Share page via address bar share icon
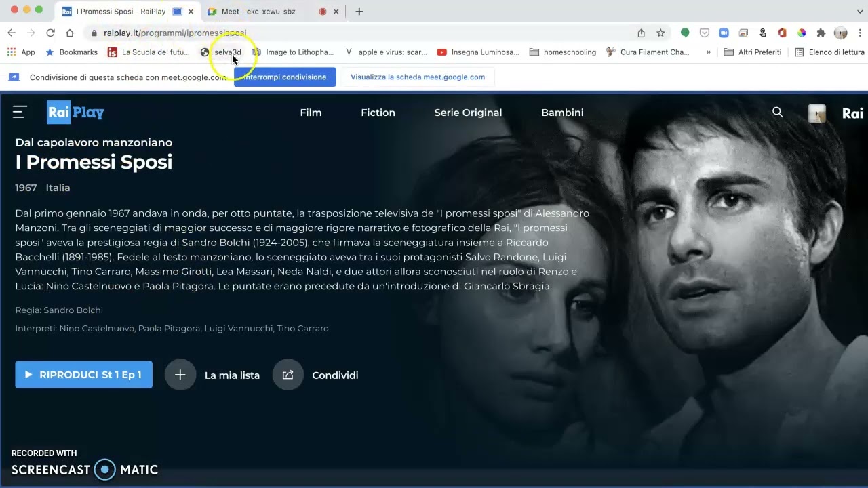The width and height of the screenshot is (868, 488). click(x=641, y=33)
